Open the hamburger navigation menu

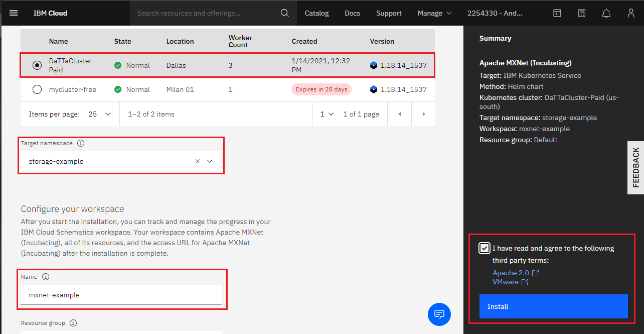tap(14, 13)
